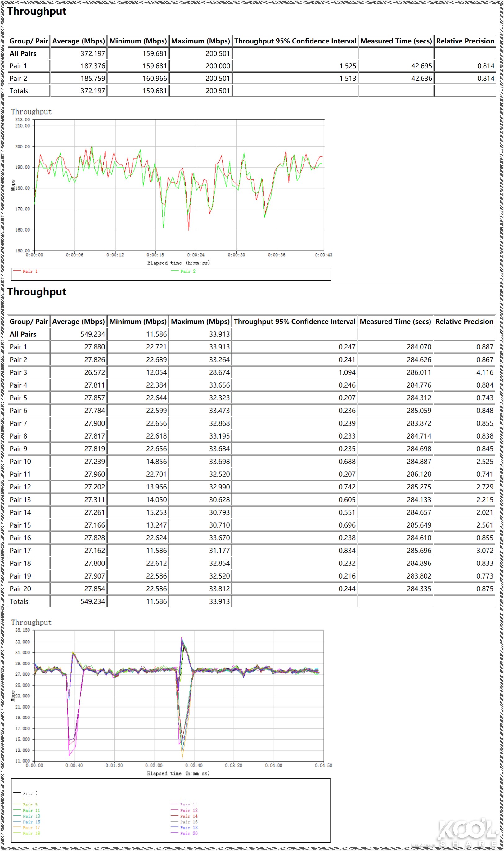
Task: Click the 42.636 measured time cell
Action: [396, 79]
